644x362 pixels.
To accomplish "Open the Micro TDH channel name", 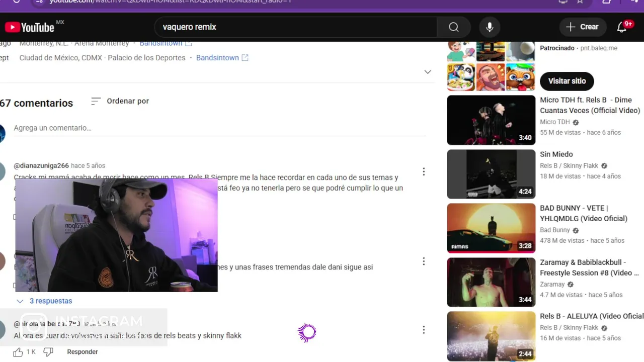I will tap(554, 122).
